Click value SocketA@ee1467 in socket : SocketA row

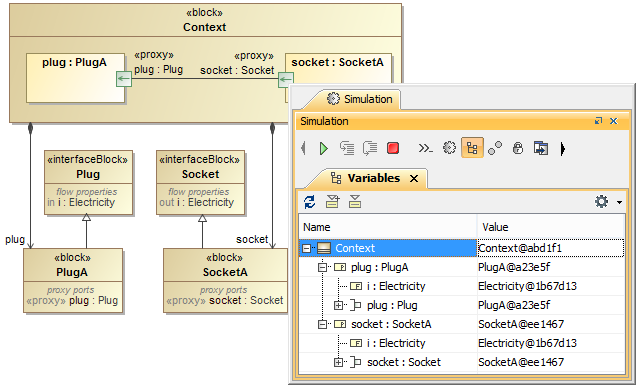tap(521, 324)
